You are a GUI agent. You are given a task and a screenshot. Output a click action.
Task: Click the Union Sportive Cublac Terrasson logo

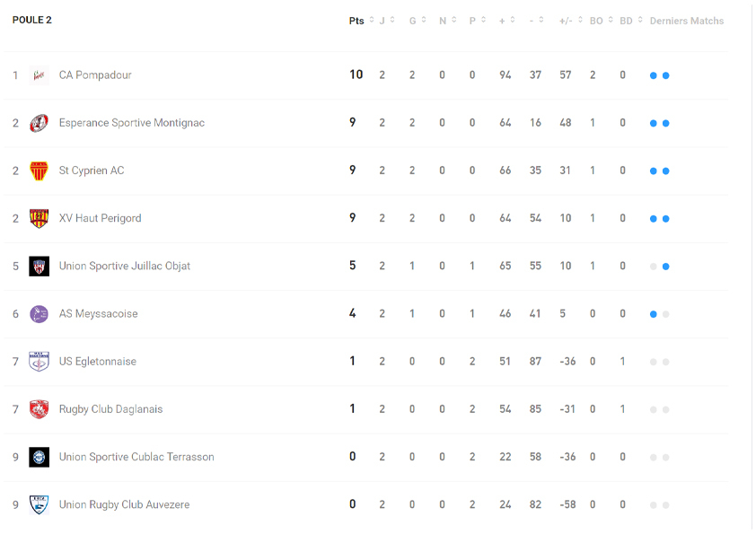pos(39,457)
